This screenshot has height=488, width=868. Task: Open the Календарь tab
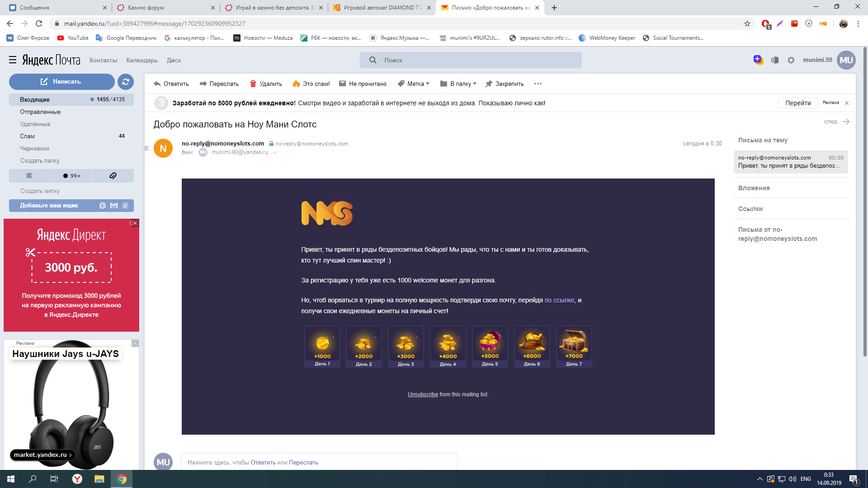tap(142, 60)
